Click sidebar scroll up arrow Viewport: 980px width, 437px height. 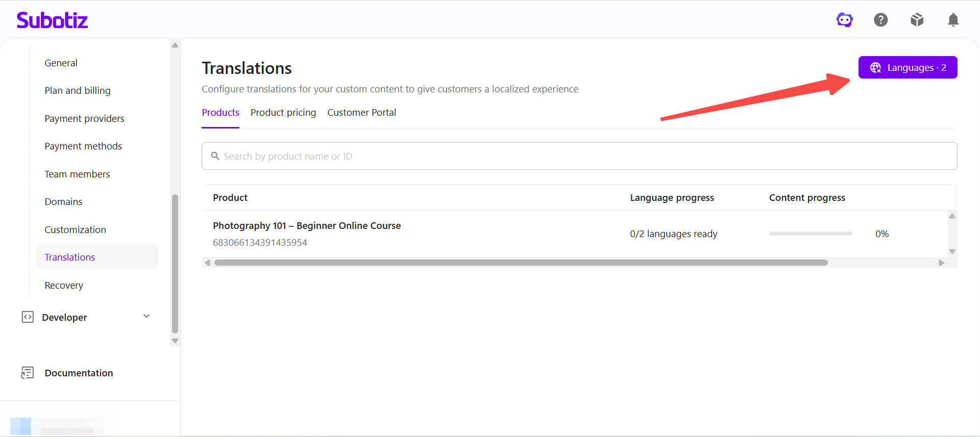coord(175,45)
